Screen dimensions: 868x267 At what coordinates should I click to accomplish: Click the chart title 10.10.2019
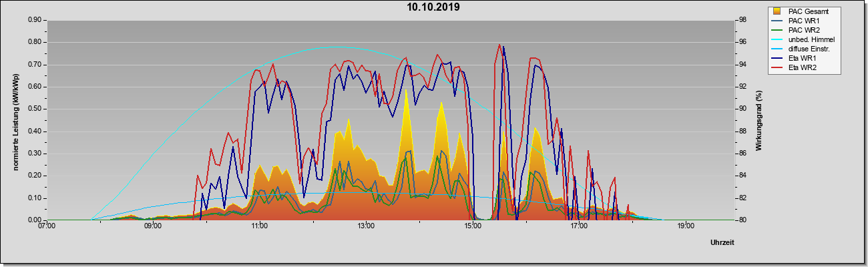[x=433, y=7]
